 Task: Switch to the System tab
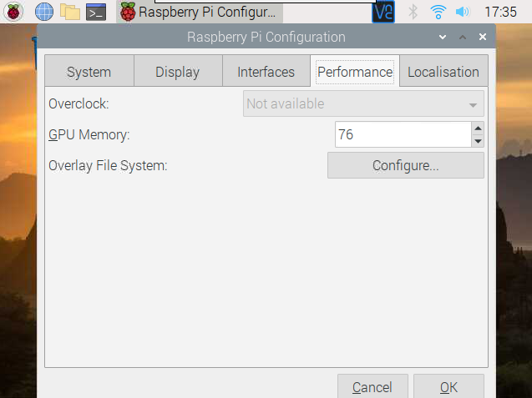point(89,71)
